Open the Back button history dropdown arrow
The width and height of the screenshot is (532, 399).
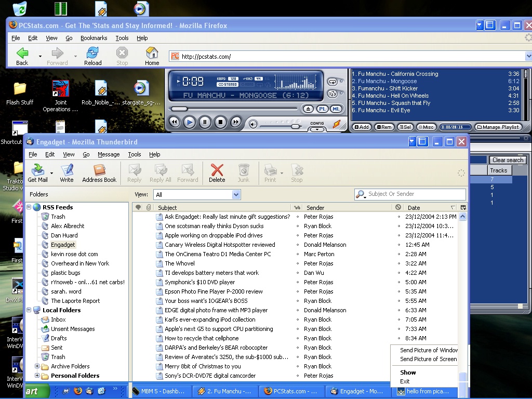(40, 56)
